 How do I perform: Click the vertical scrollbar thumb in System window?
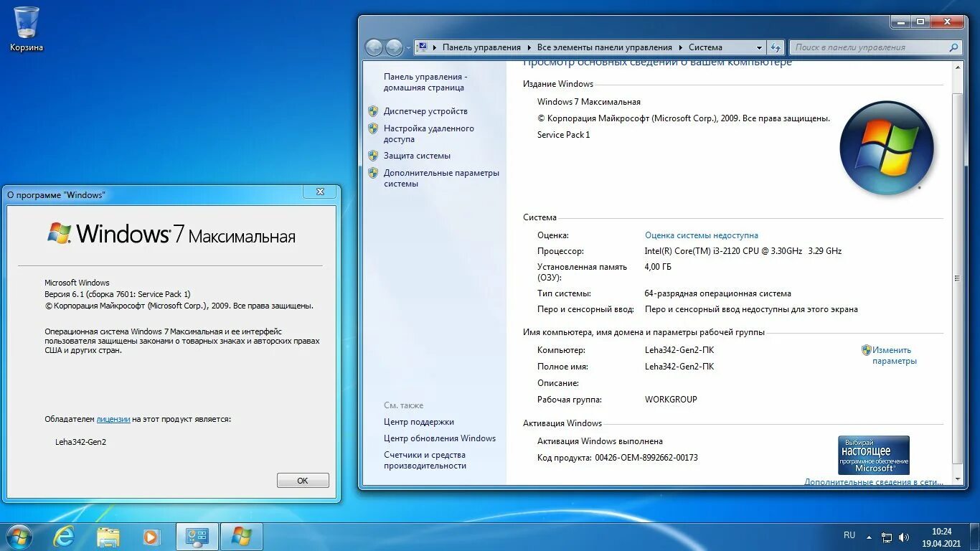(x=957, y=278)
